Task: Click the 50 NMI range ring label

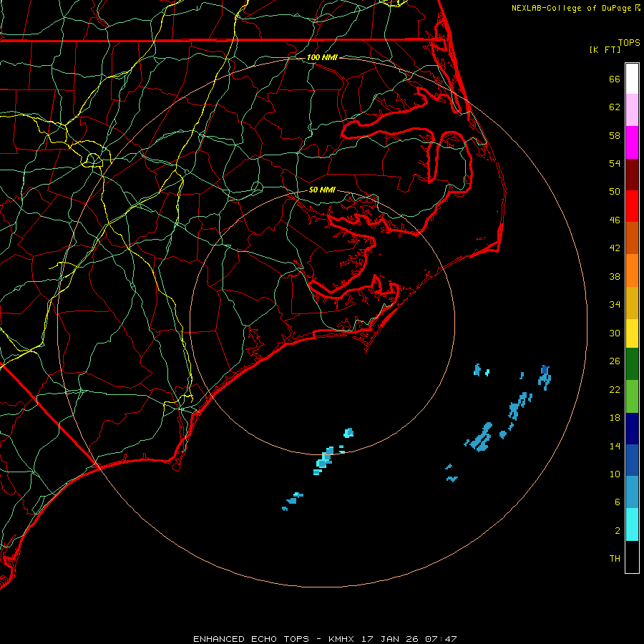Action: click(322, 190)
